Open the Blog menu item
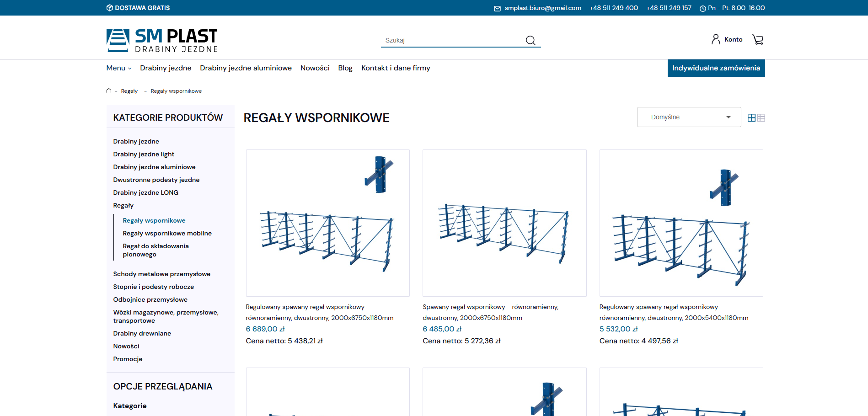Image resolution: width=868 pixels, height=416 pixels. 345,68
